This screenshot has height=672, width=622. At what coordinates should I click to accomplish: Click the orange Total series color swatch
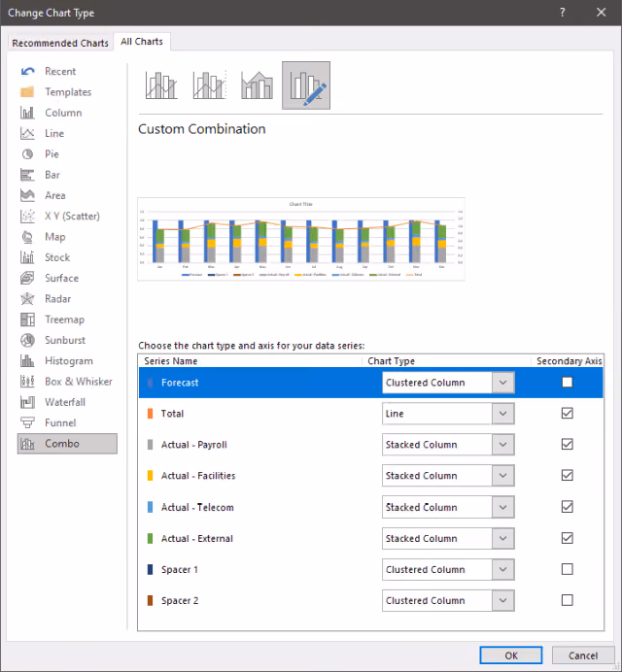pyautogui.click(x=150, y=414)
